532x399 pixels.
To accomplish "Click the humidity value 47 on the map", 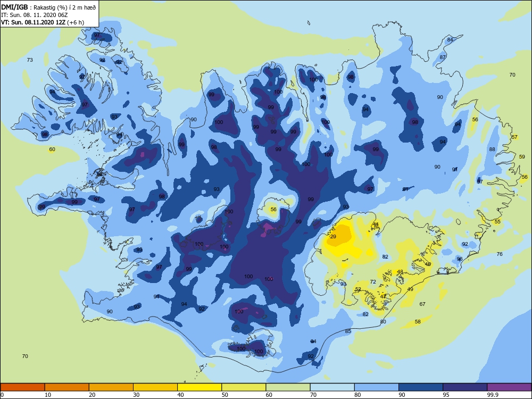I will coord(383,296).
